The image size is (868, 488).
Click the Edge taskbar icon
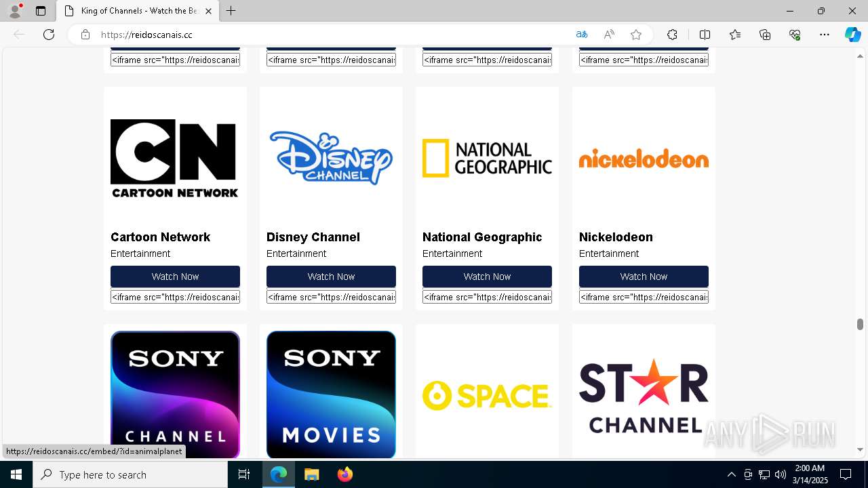pos(279,474)
